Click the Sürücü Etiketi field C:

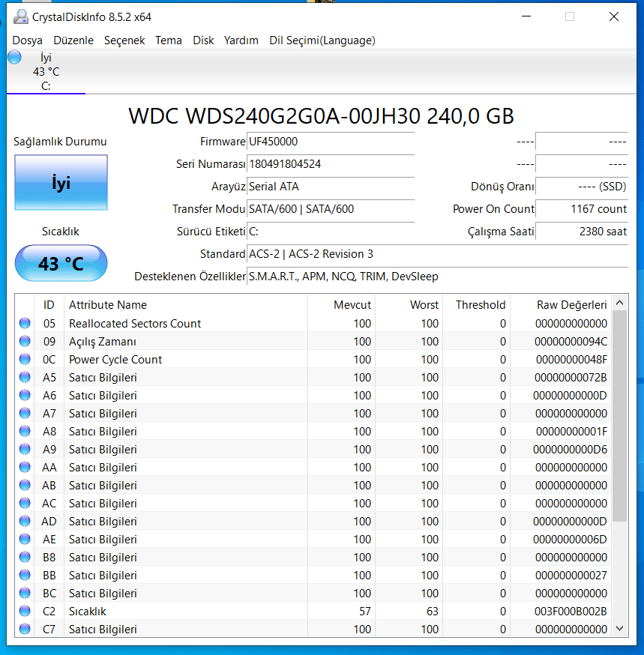pos(330,232)
